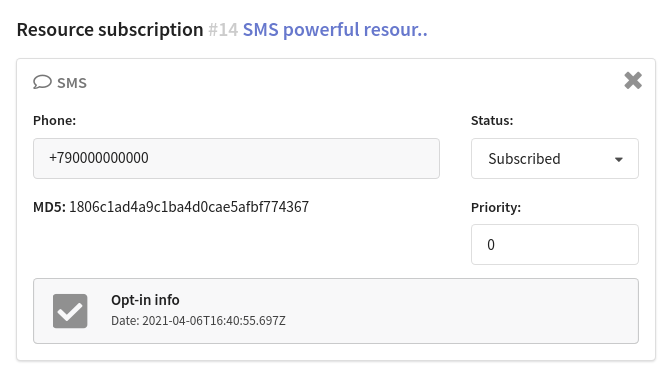672x373 pixels.
Task: Click the SMS channel label text
Action: coord(72,83)
